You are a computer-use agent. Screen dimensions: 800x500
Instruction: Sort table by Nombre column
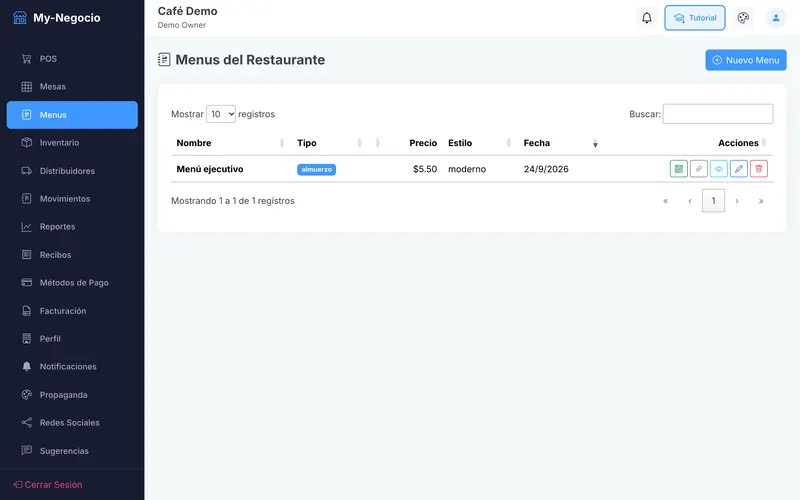coord(231,143)
